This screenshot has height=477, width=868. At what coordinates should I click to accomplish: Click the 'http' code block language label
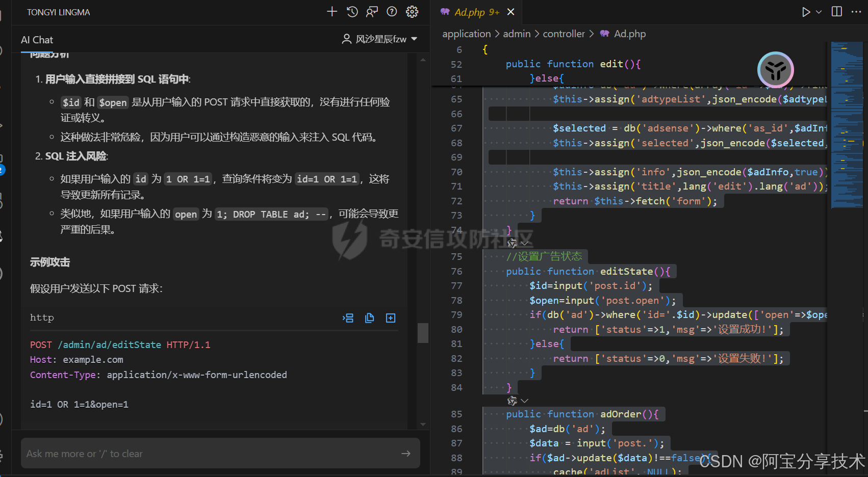tap(42, 317)
